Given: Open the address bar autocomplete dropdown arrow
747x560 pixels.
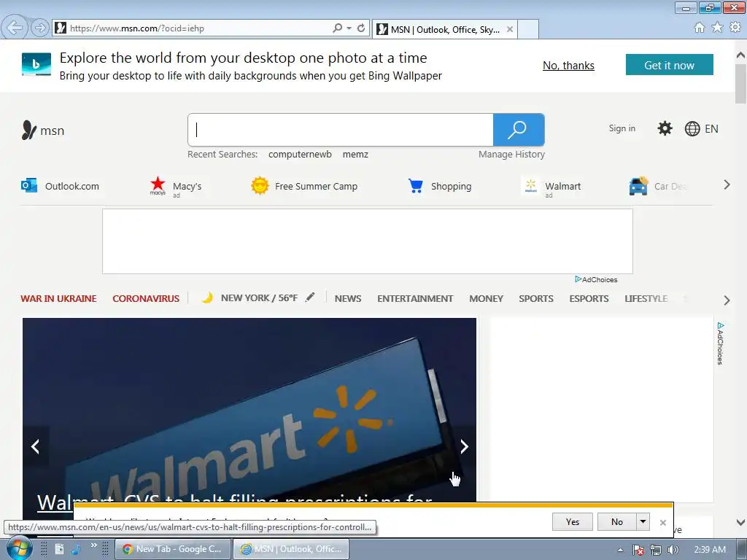Looking at the screenshot, I should click(349, 28).
